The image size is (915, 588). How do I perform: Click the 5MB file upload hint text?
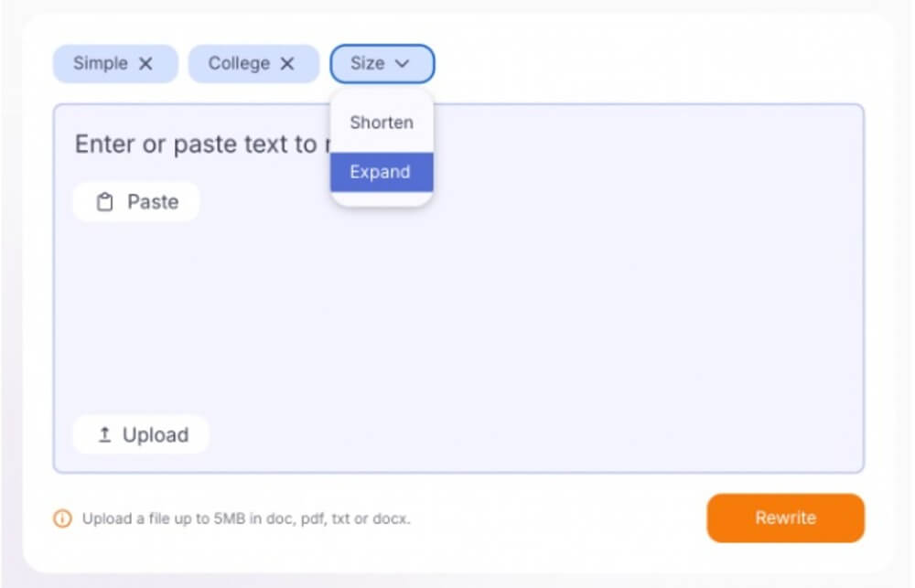(x=246, y=519)
